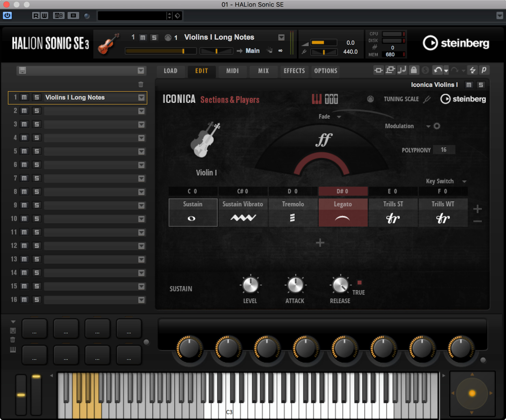Adjust the ATTACK knob

(x=295, y=285)
